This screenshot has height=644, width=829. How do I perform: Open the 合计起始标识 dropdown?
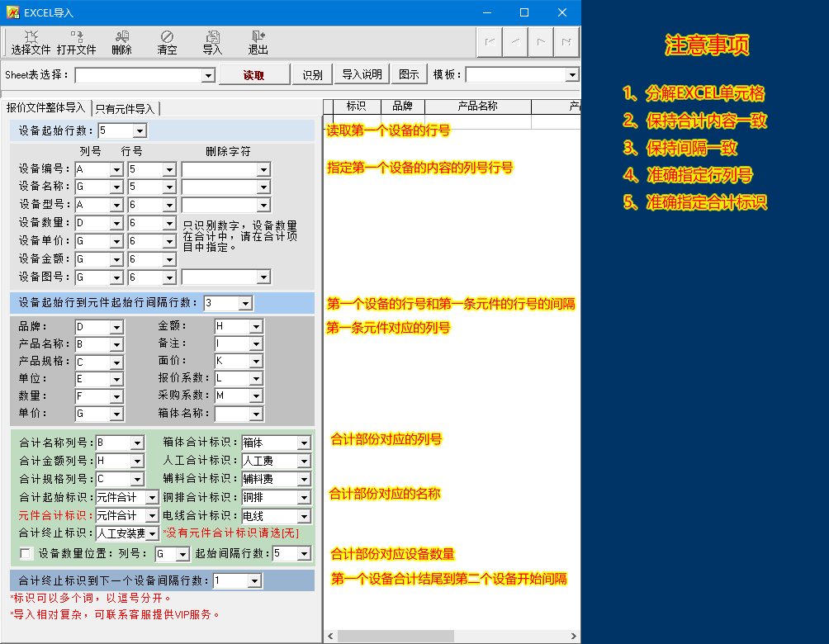click(152, 498)
